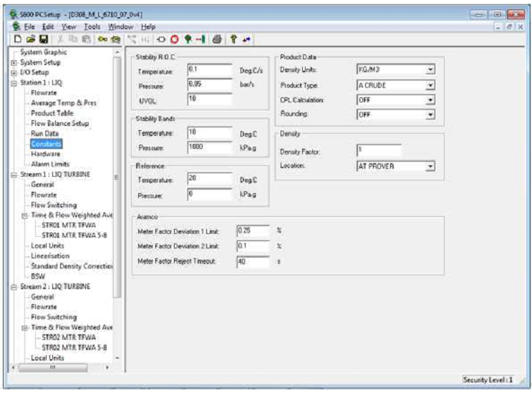Select System Graphic in the tree
This screenshot has height=395, width=532.
click(x=44, y=52)
